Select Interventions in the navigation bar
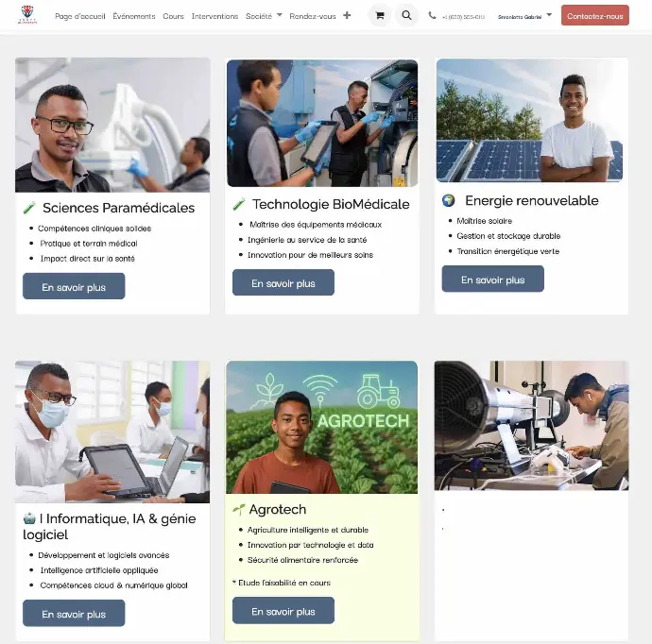This screenshot has width=652, height=644. click(x=215, y=16)
